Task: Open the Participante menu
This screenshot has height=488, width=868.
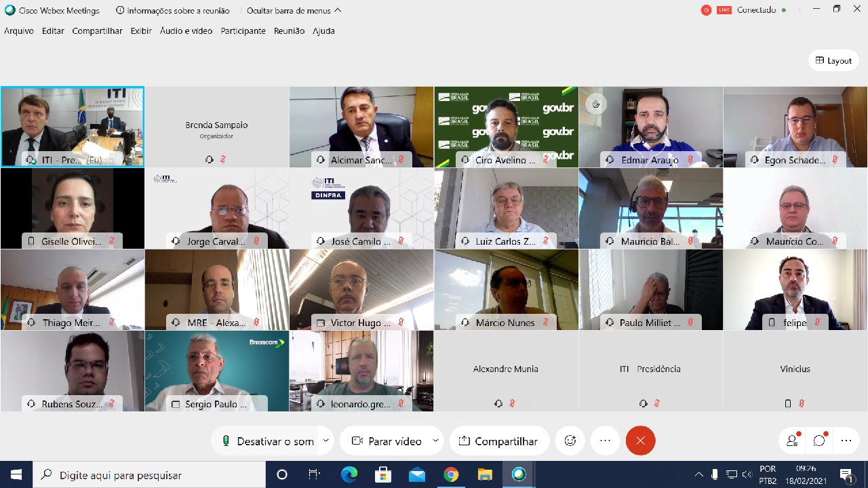Action: click(243, 30)
